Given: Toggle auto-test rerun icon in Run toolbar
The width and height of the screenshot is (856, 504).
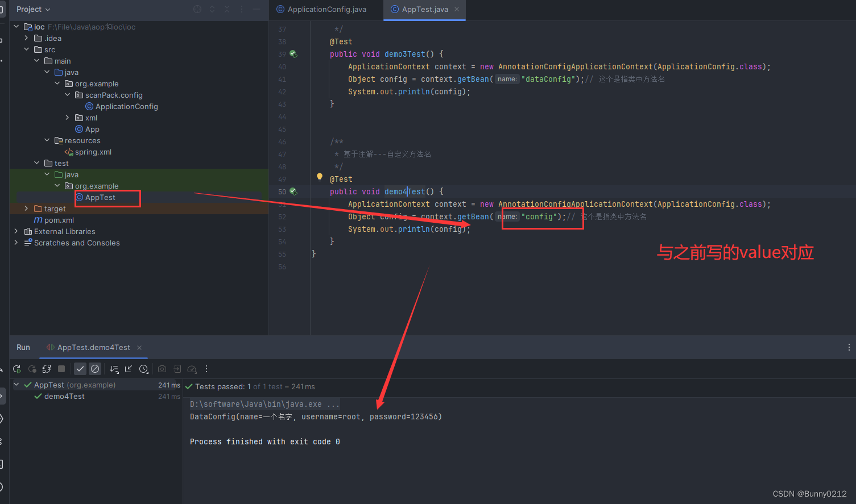Looking at the screenshot, I should pyautogui.click(x=47, y=369).
